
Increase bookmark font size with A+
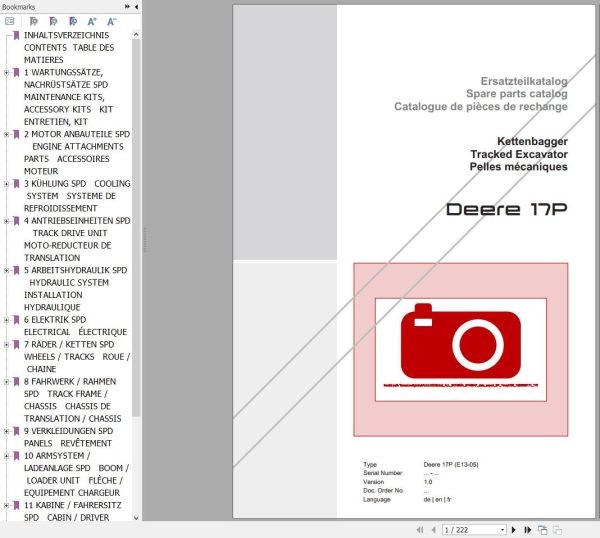[x=92, y=21]
